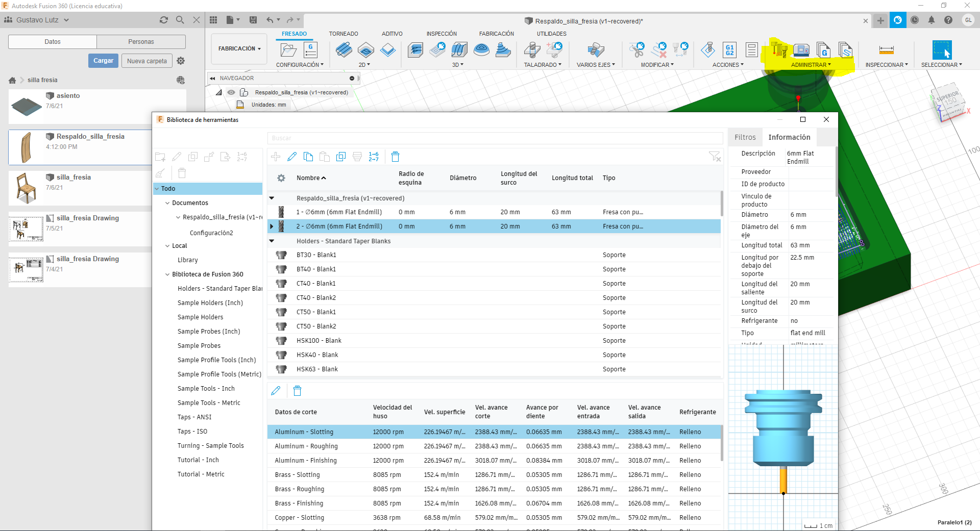Collapse the Todo tree node
This screenshot has height=531, width=980.
[157, 189]
